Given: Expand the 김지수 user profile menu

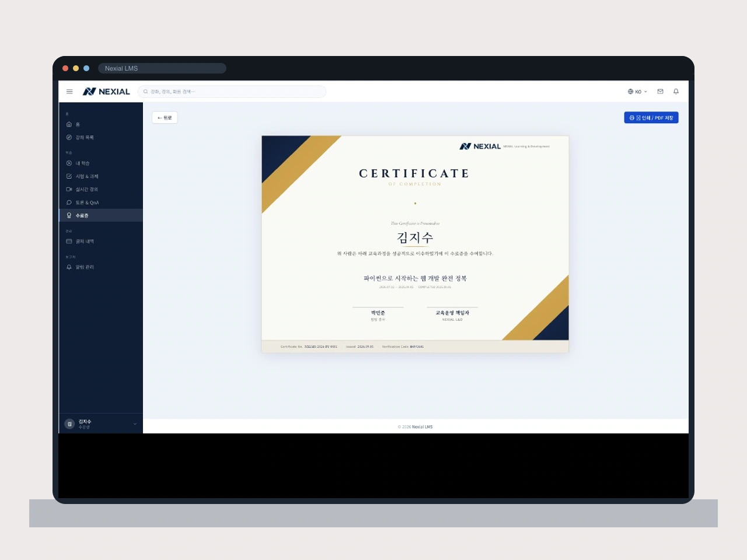Looking at the screenshot, I should coord(101,424).
